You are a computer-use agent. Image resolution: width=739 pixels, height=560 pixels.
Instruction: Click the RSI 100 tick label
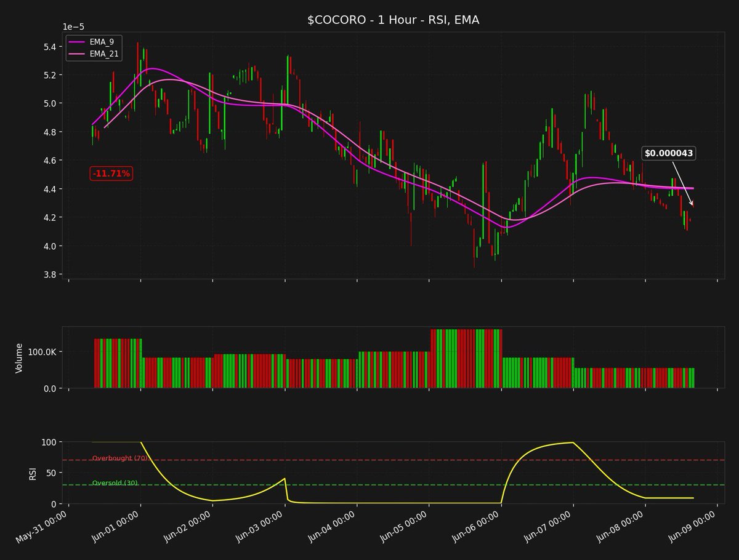pyautogui.click(x=50, y=442)
